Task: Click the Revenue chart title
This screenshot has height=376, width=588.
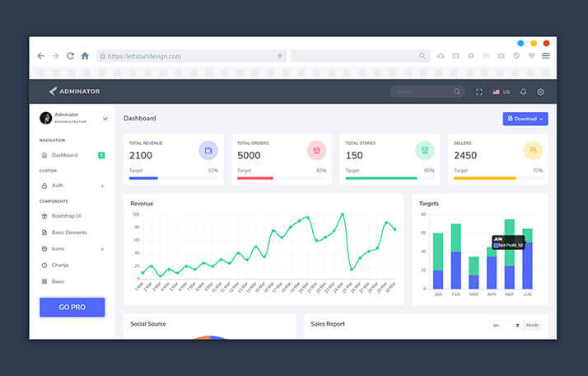Action: pos(142,204)
